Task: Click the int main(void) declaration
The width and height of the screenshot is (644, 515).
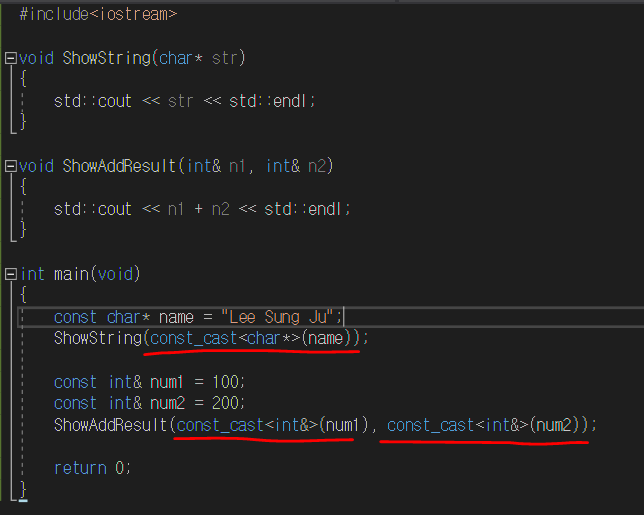Action: pyautogui.click(x=80, y=274)
